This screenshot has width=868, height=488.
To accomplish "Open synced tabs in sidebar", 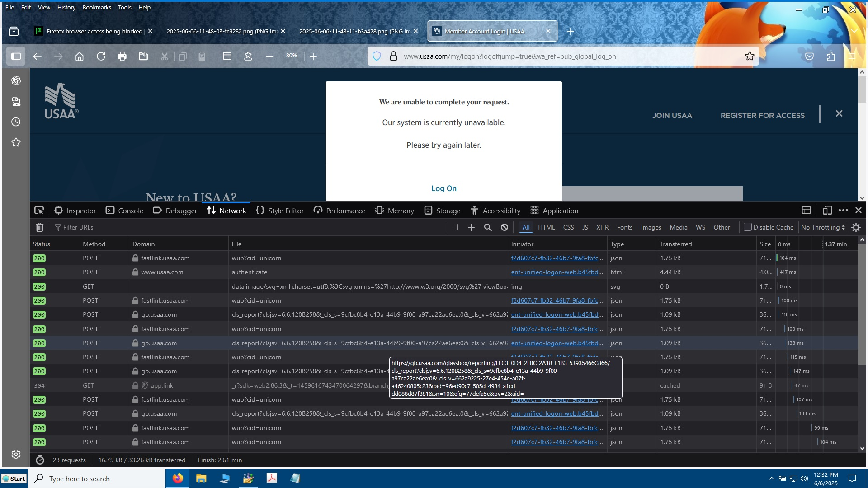I will tap(16, 101).
